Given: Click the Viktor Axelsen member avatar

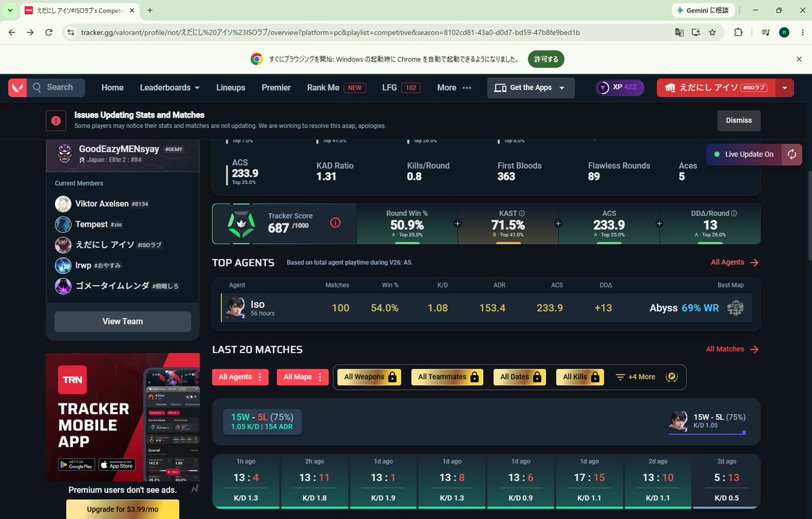Looking at the screenshot, I should pos(63,204).
